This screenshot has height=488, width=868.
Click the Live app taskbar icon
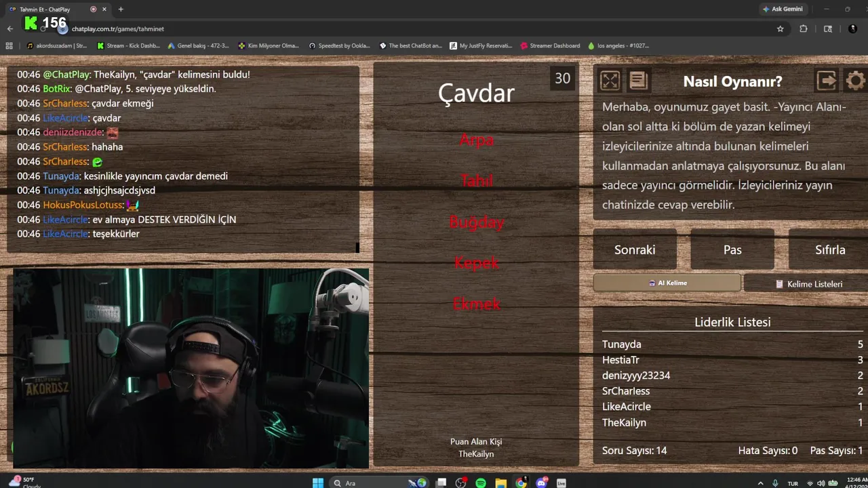coord(561,483)
